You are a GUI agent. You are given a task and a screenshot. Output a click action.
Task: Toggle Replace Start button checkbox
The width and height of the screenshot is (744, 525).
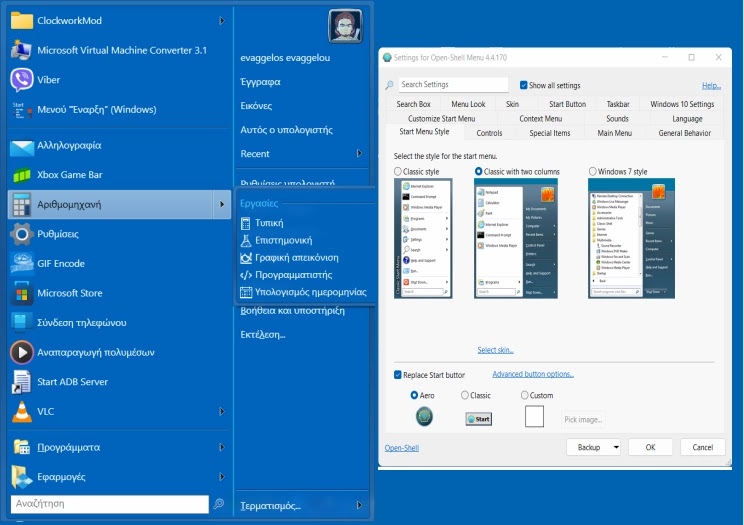pos(398,375)
